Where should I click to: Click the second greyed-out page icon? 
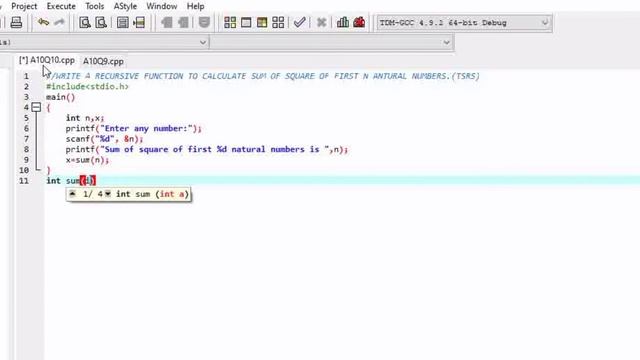(x=183, y=22)
